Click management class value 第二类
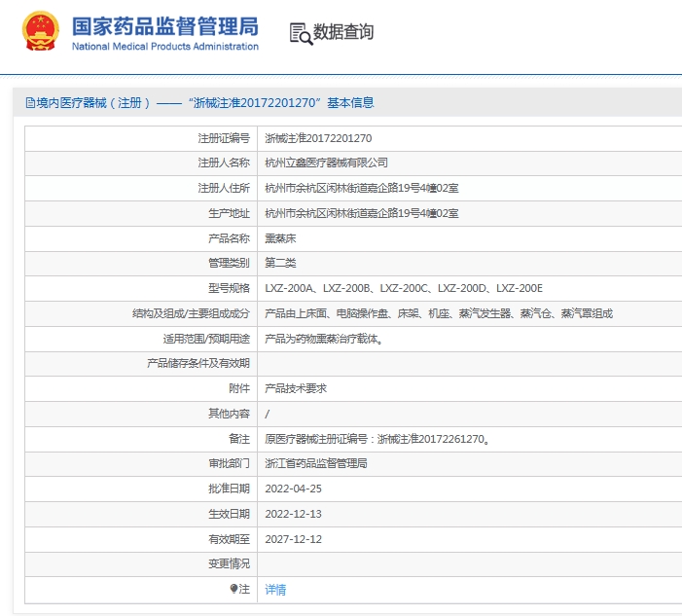Screen dimensions: 682x616 pyautogui.click(x=280, y=263)
